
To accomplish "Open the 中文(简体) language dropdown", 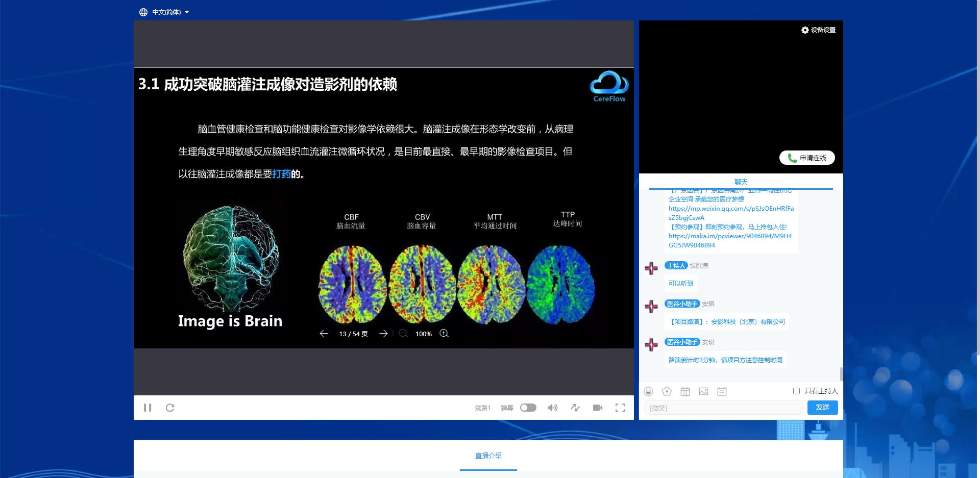I will [x=164, y=12].
